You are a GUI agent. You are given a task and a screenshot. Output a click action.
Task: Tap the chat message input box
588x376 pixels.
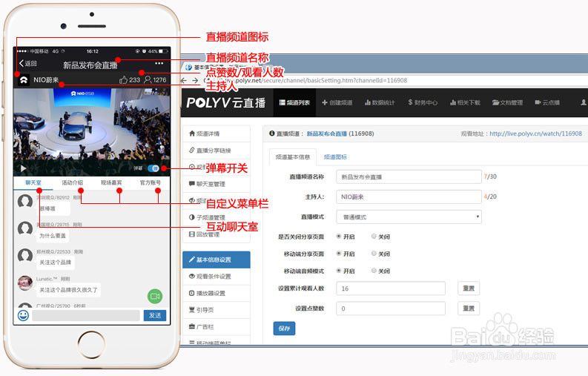click(x=86, y=315)
